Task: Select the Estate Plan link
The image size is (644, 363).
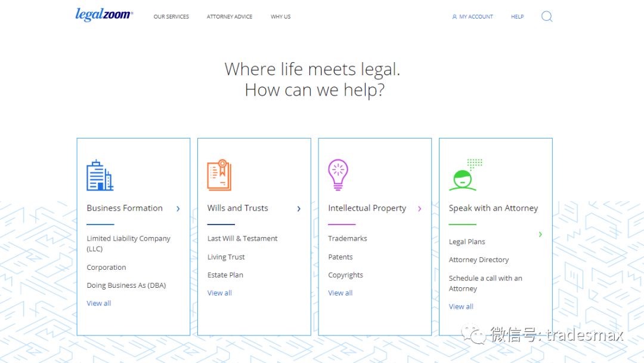Action: [225, 275]
